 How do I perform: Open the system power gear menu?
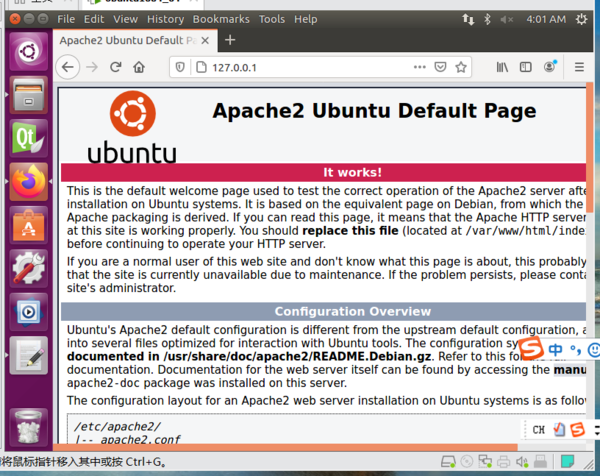point(581,19)
